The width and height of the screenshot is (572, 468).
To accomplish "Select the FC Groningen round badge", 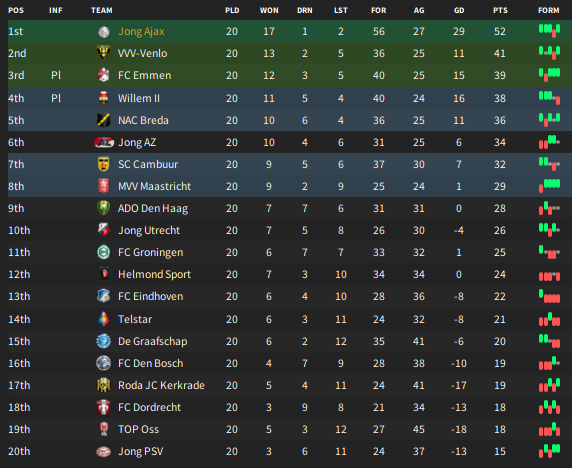I will pyautogui.click(x=104, y=252).
